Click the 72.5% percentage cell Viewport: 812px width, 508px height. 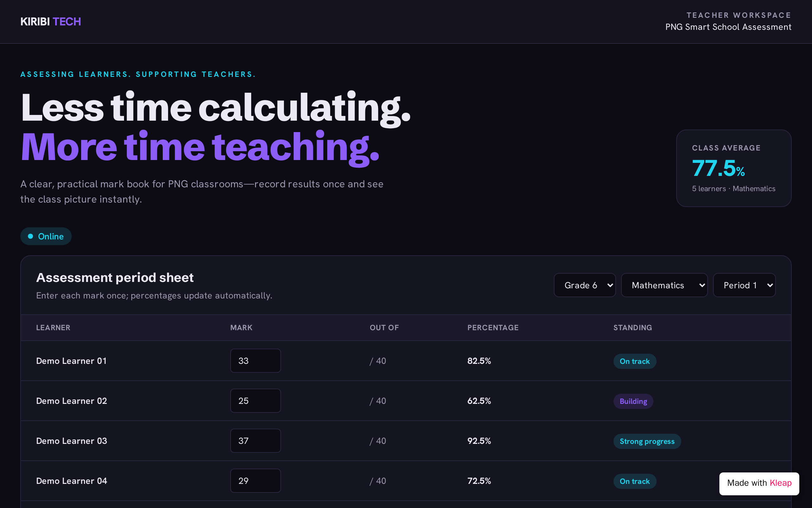tap(479, 481)
